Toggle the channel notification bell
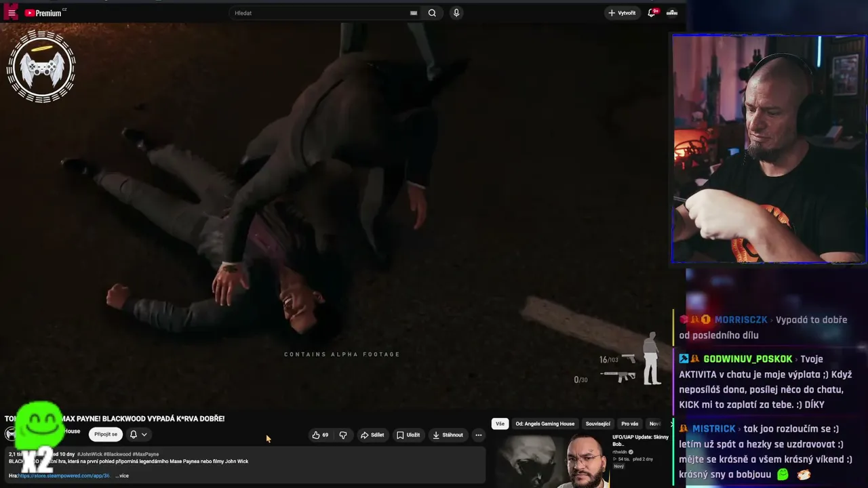This screenshot has width=868, height=488. click(x=134, y=434)
